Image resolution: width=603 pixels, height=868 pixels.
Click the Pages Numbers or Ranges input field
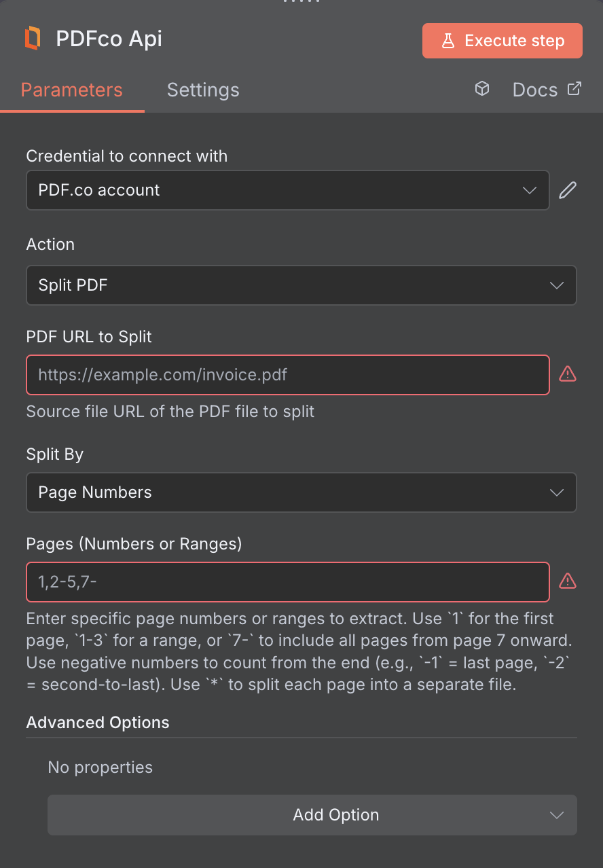coord(287,582)
